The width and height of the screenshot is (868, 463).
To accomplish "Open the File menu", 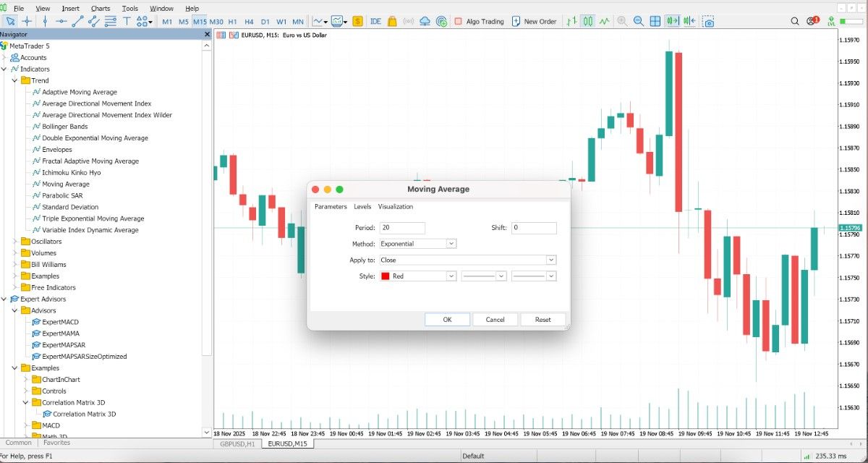I will pyautogui.click(x=19, y=9).
